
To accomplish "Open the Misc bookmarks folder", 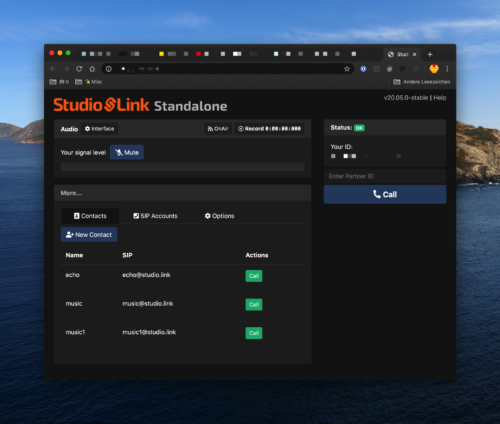I will click(x=89, y=82).
